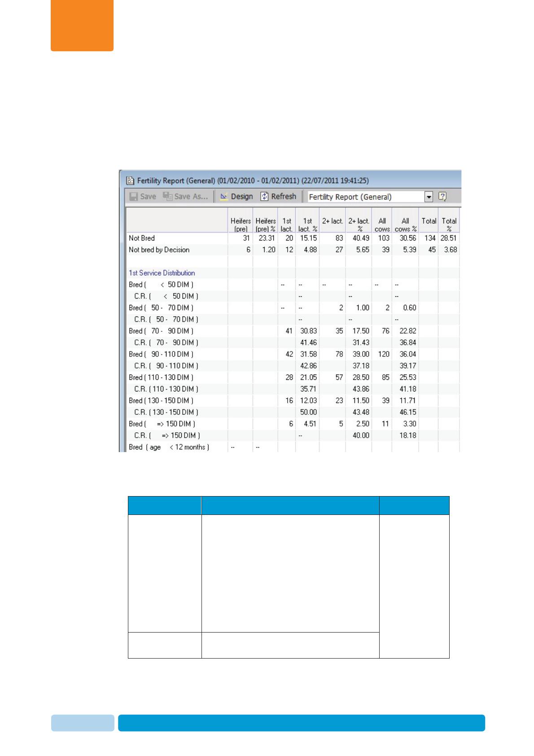Click the Save As toolbar button

point(185,196)
